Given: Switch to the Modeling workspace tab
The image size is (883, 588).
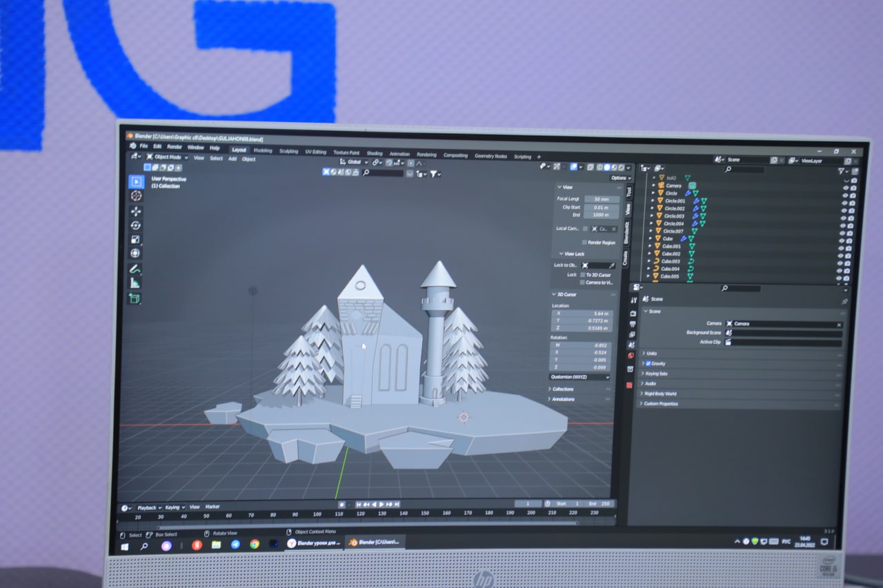Looking at the screenshot, I should (x=263, y=150).
